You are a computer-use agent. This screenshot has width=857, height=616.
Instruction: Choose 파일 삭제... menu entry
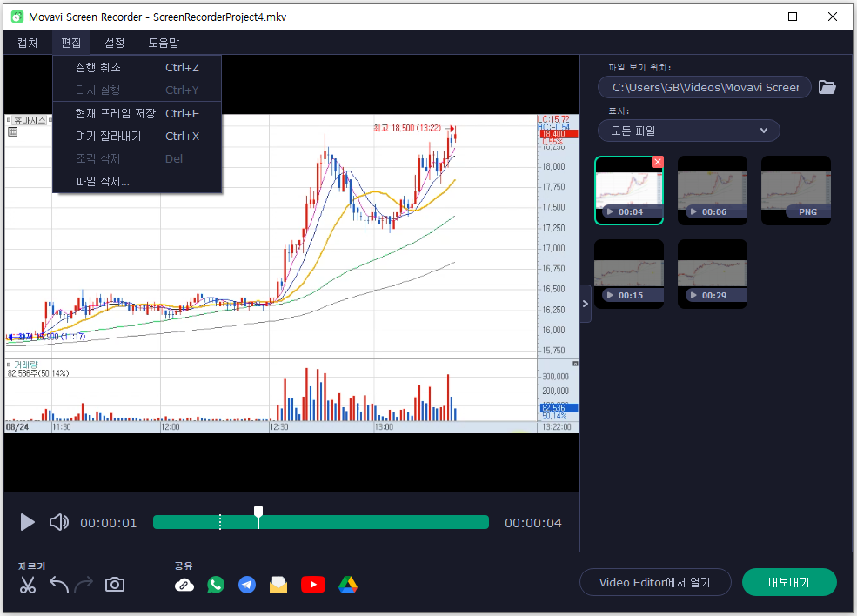click(x=137, y=182)
